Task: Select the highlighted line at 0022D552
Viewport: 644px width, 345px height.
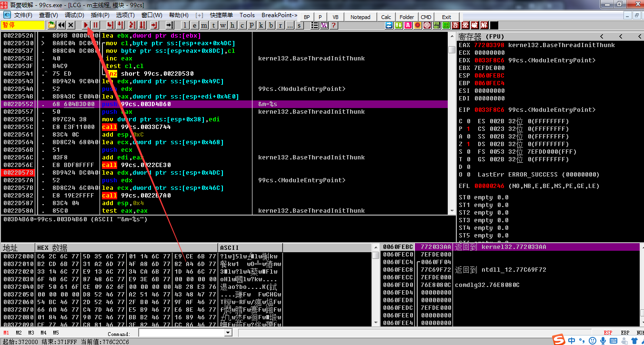Action: tap(224, 104)
